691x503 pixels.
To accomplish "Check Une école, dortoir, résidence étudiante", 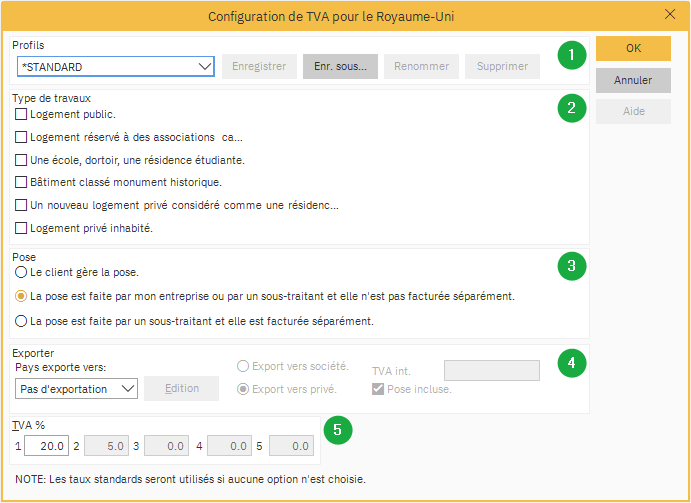I will (x=22, y=160).
